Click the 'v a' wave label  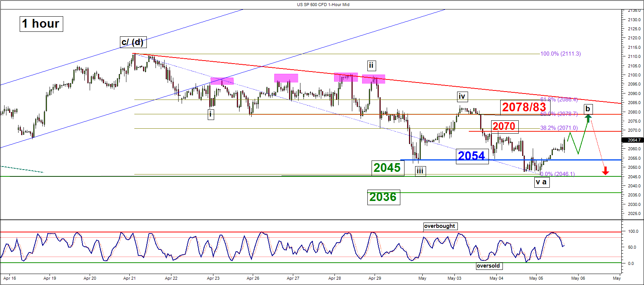[x=541, y=182]
